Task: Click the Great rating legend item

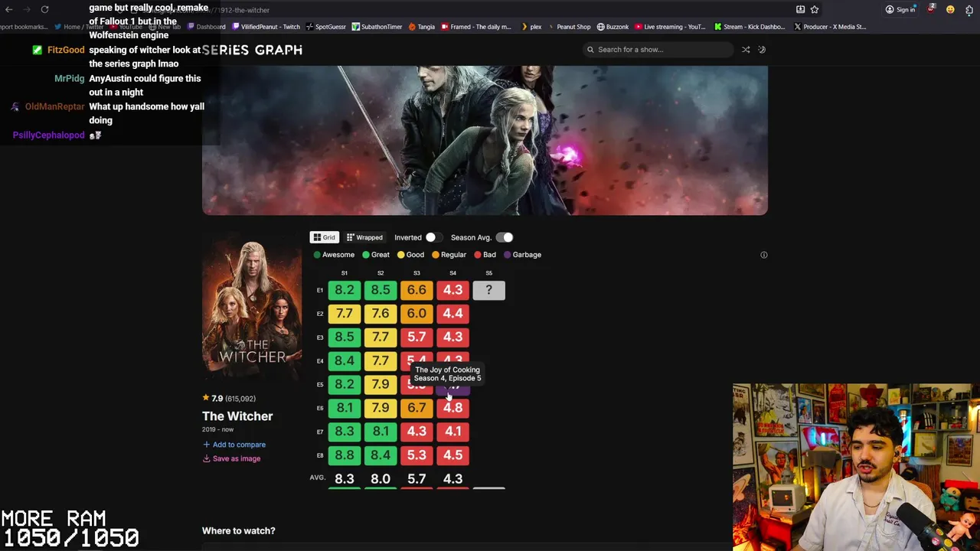Action: [376, 255]
